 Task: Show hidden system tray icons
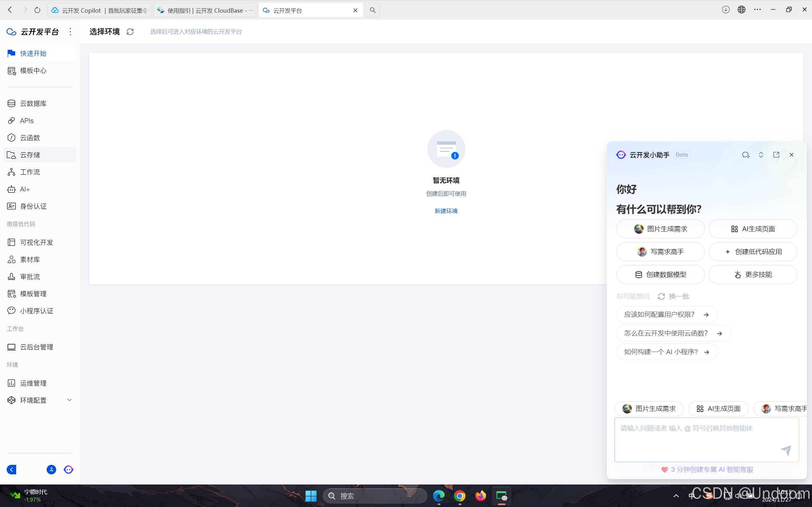click(x=676, y=496)
